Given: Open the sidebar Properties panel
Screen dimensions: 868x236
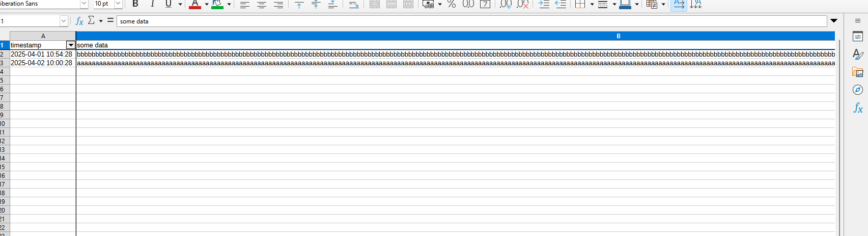Looking at the screenshot, I should [x=858, y=37].
